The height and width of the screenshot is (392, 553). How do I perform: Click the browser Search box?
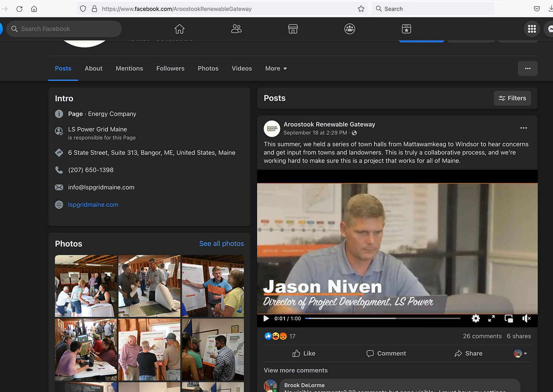433,9
